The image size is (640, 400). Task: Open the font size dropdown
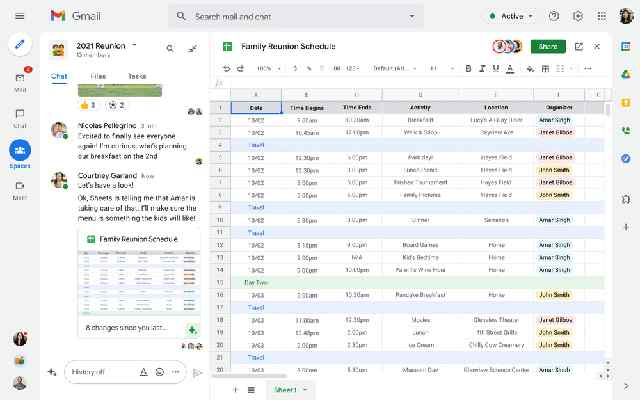[442, 69]
